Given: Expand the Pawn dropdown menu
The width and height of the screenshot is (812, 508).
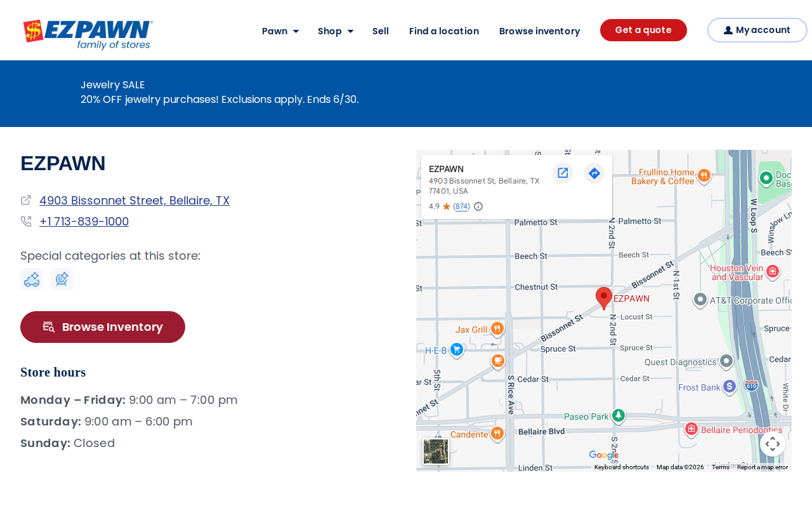Looking at the screenshot, I should click(280, 31).
